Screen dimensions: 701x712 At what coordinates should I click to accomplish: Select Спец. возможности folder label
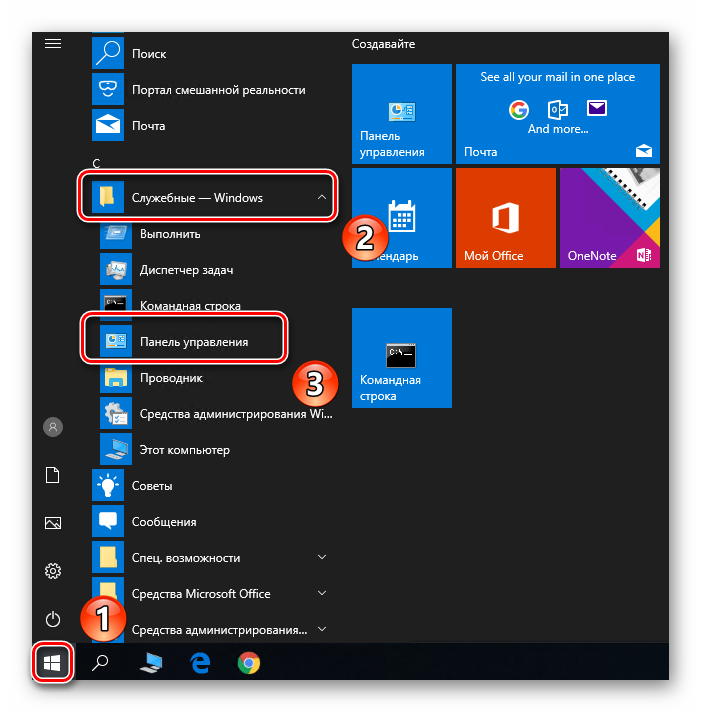tap(186, 558)
